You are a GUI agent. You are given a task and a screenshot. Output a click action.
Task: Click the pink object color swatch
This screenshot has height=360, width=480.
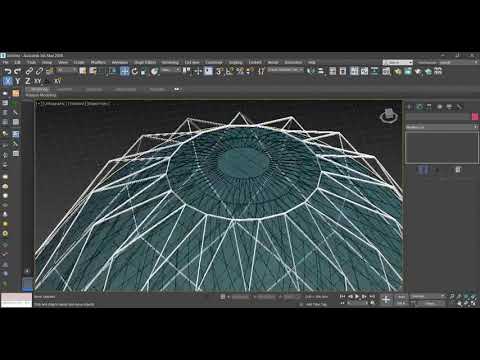[475, 117]
